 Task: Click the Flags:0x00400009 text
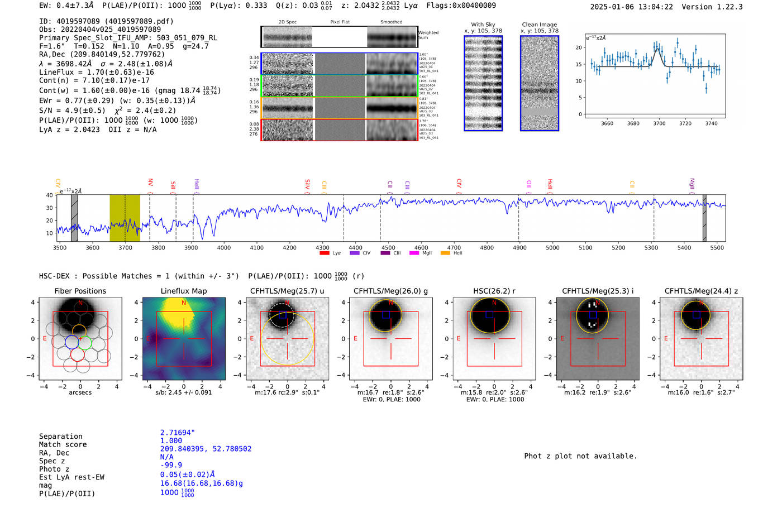tap(461, 6)
